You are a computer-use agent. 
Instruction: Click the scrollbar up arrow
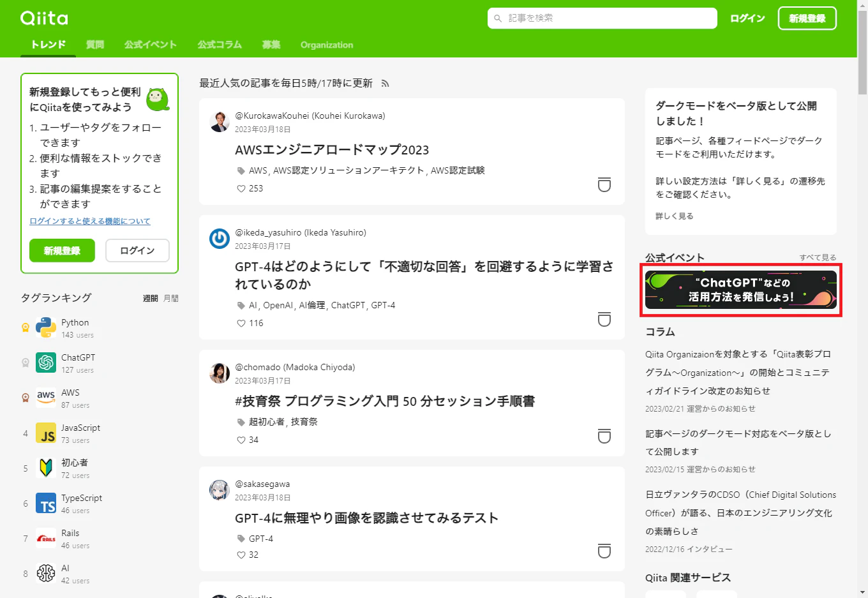coord(862,5)
